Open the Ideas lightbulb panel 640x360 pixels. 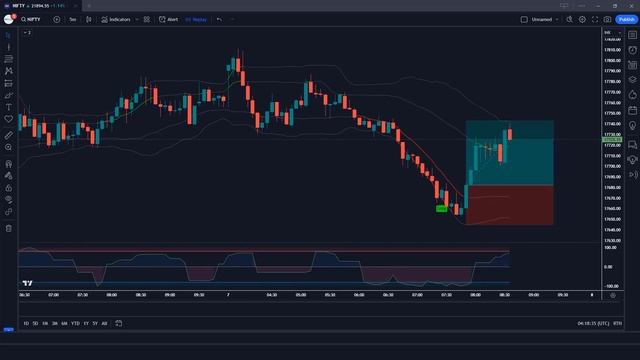pyautogui.click(x=632, y=125)
